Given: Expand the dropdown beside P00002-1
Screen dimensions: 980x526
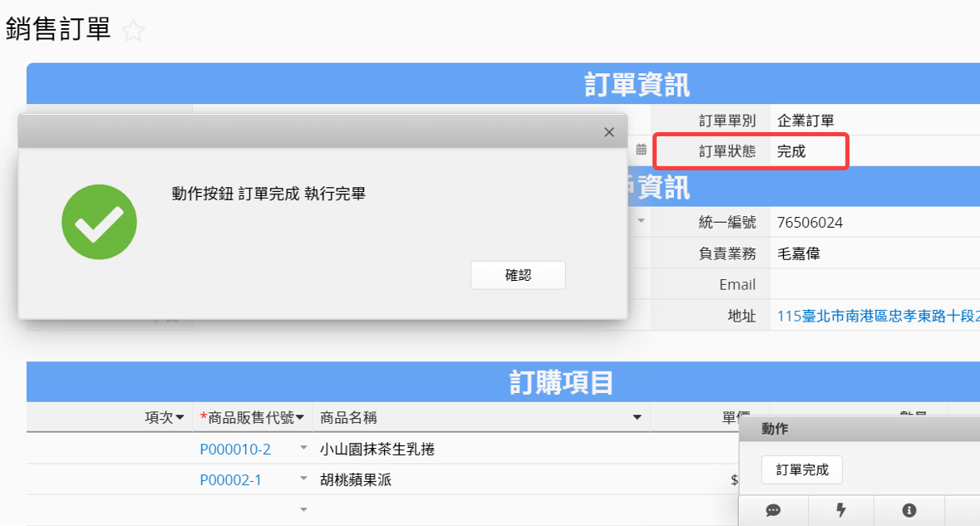Looking at the screenshot, I should (303, 479).
